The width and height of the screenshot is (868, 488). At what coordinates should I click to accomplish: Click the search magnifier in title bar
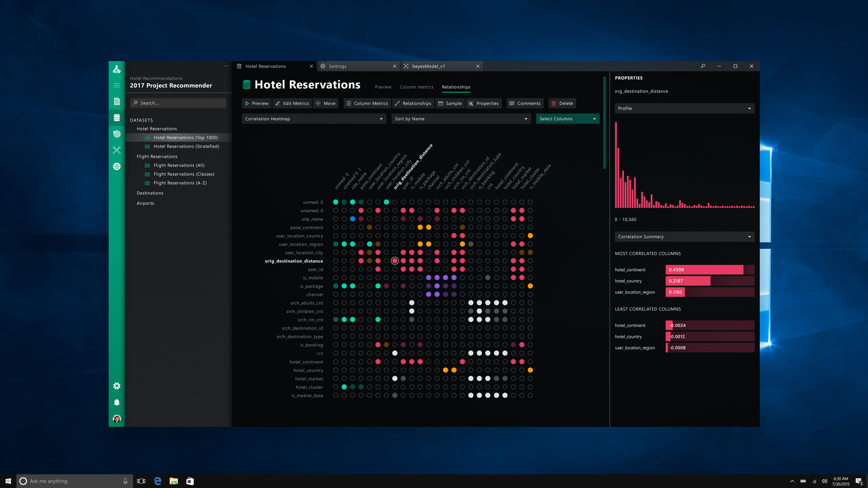pyautogui.click(x=703, y=66)
